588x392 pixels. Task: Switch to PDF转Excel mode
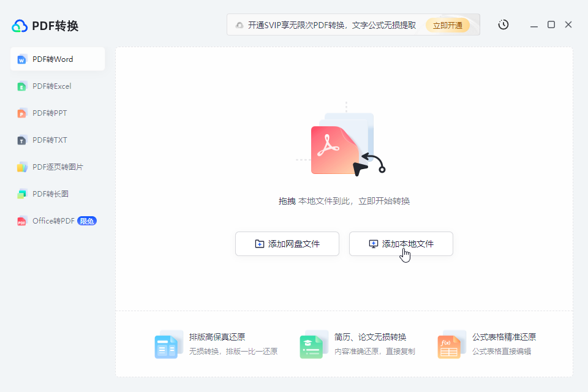click(58, 86)
